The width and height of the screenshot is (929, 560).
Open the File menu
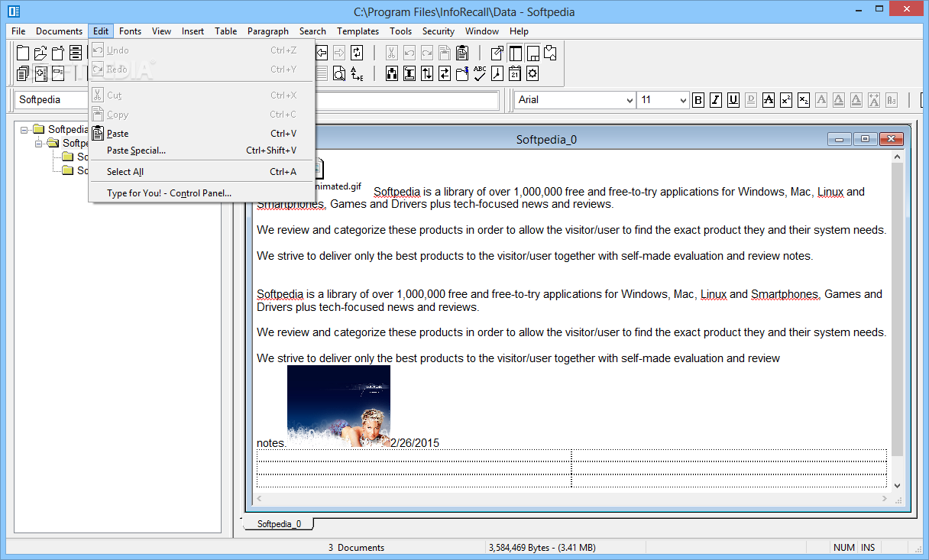18,31
